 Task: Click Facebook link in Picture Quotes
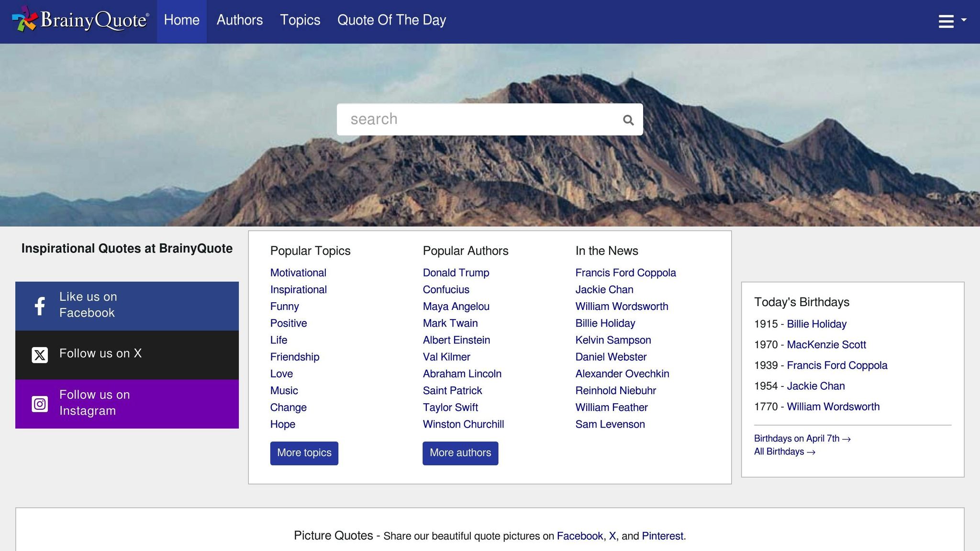tap(579, 536)
